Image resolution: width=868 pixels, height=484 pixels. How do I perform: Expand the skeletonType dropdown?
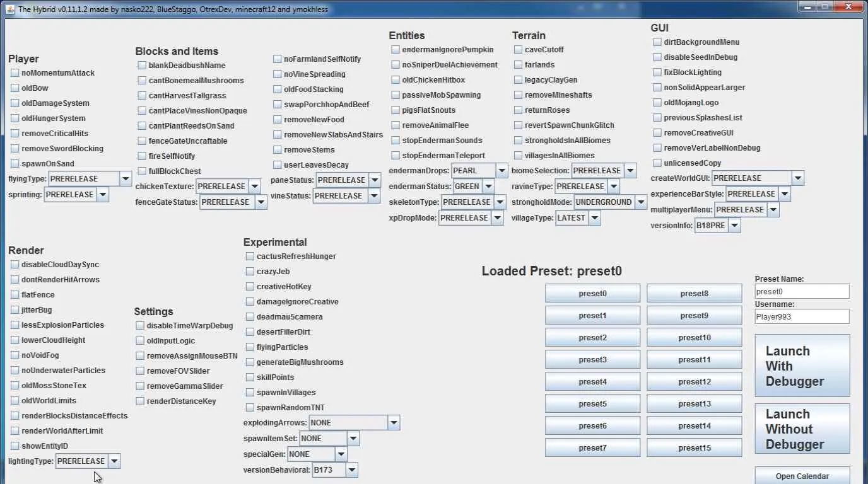(473, 202)
